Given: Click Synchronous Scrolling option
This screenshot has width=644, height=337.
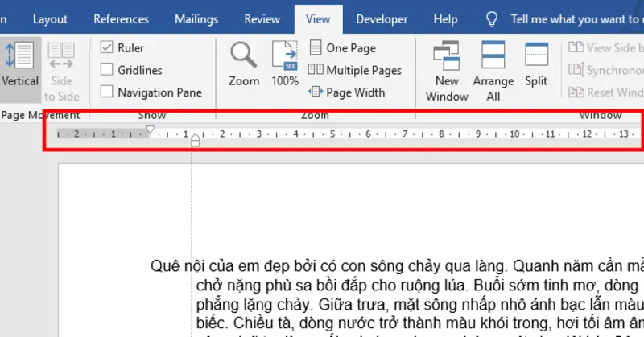Looking at the screenshot, I should pos(606,70).
